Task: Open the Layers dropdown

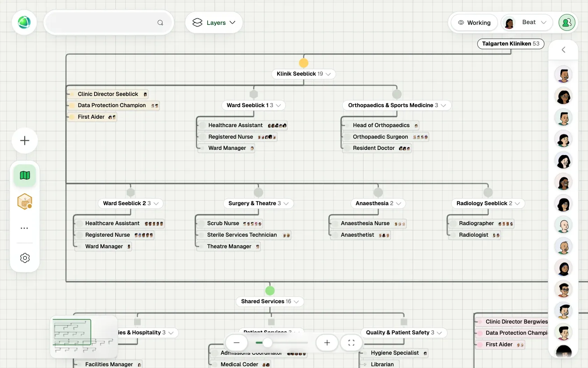Action: click(x=214, y=22)
